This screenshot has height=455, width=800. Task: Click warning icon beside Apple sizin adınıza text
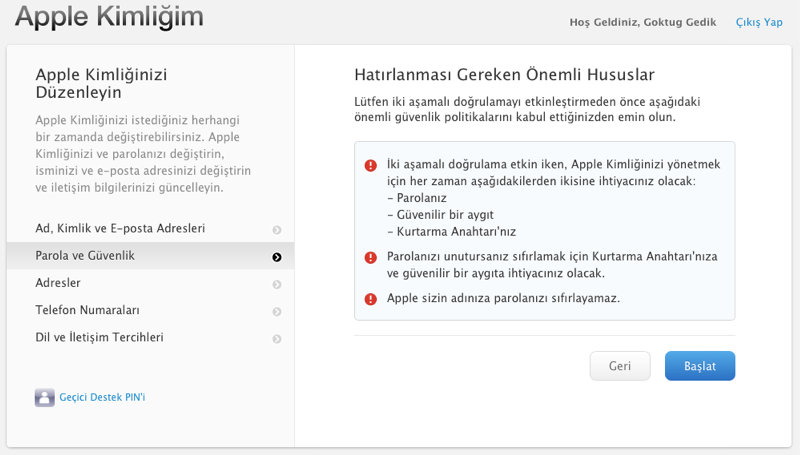(371, 298)
